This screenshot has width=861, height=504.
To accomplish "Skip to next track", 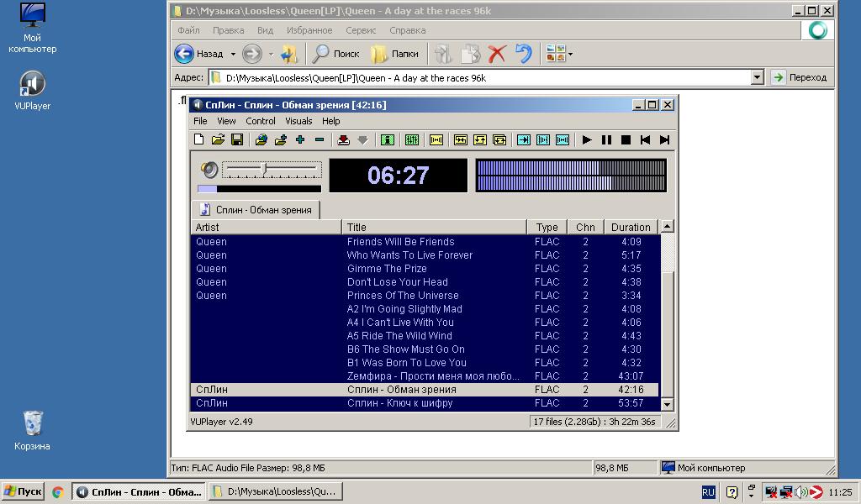I will (x=664, y=139).
